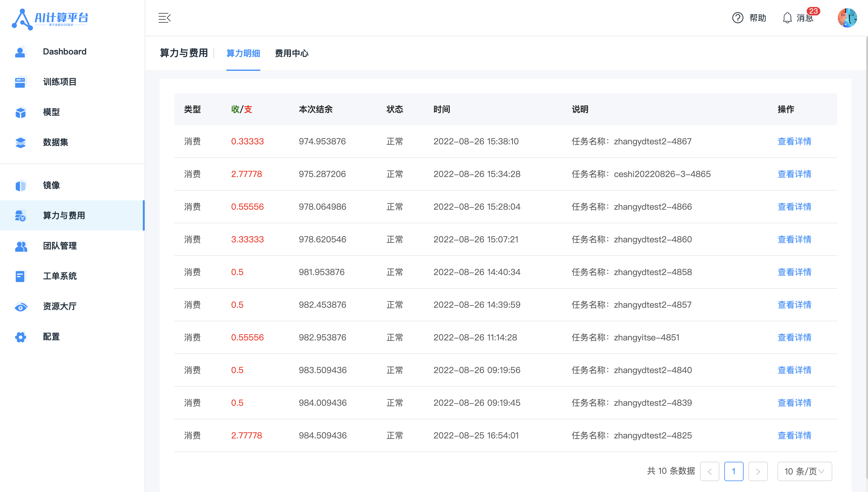Click the 说明 column header

coord(580,110)
